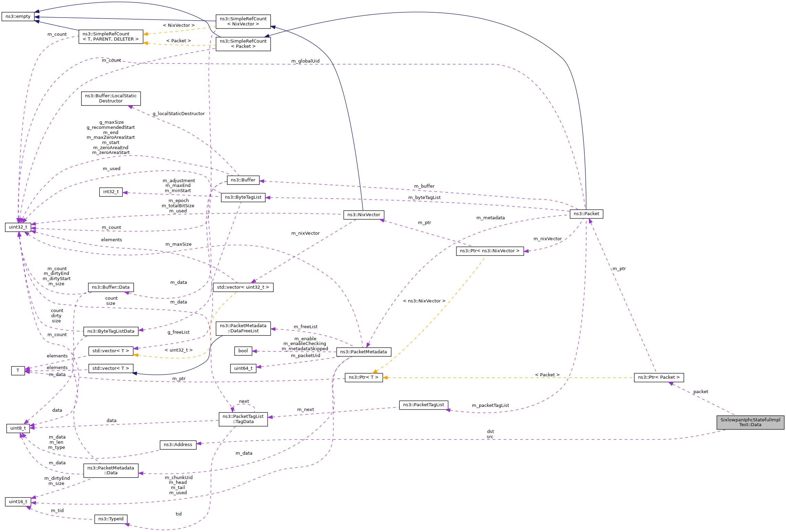The height and width of the screenshot is (532, 786).
Task: Select the ns3::TypeId class node
Action: click(x=111, y=519)
